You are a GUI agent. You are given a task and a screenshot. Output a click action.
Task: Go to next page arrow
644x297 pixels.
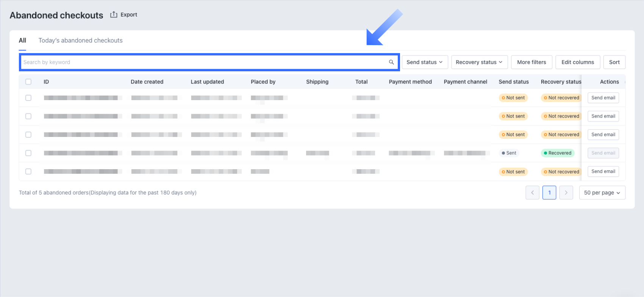[x=566, y=193]
